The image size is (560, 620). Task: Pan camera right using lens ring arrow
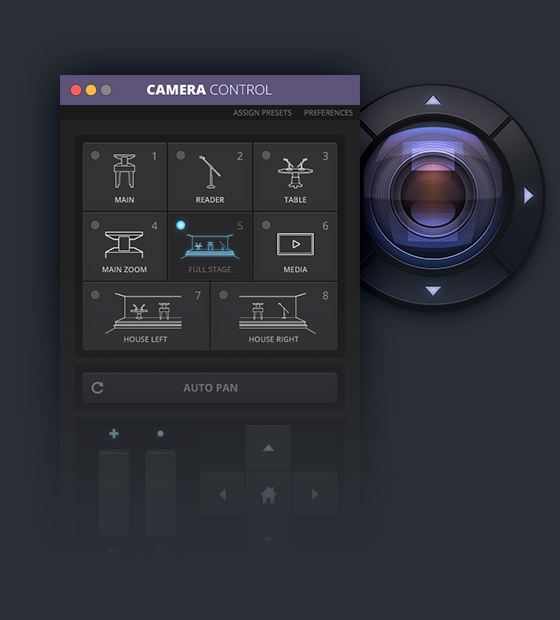[528, 196]
